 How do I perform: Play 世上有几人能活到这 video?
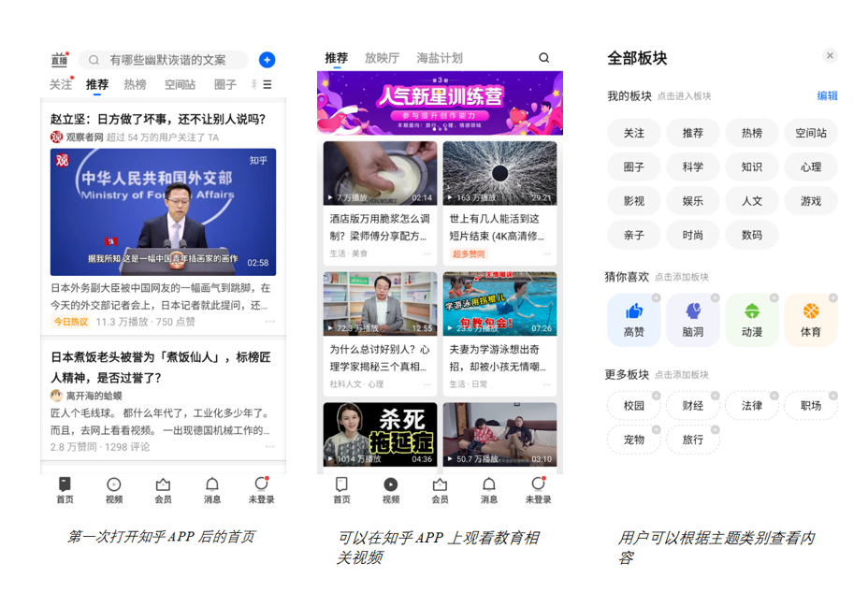pyautogui.click(x=499, y=173)
